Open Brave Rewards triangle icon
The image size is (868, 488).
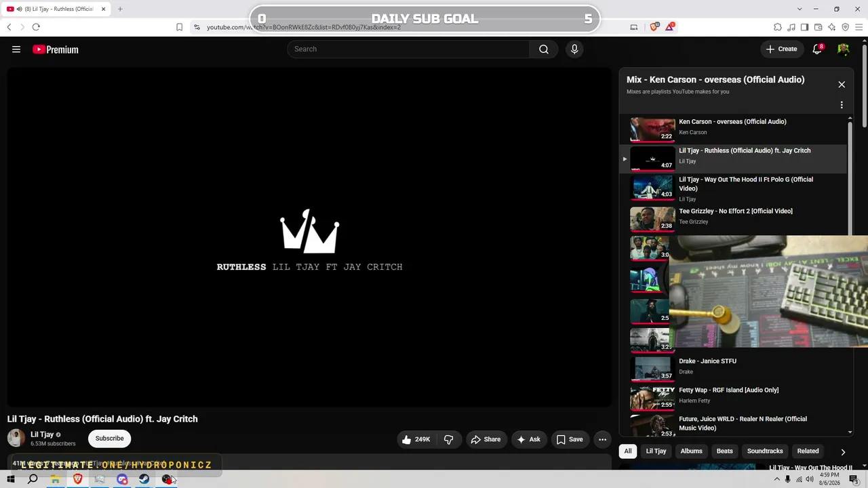[x=671, y=27]
